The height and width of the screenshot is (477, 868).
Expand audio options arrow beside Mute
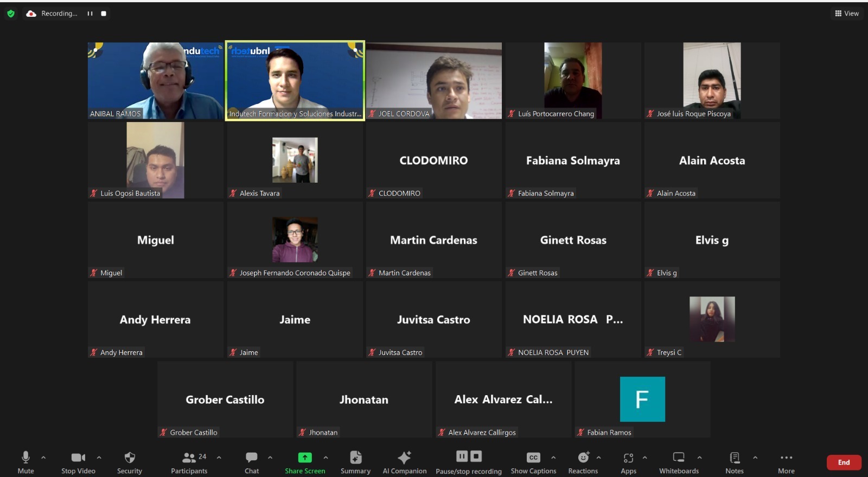click(43, 457)
